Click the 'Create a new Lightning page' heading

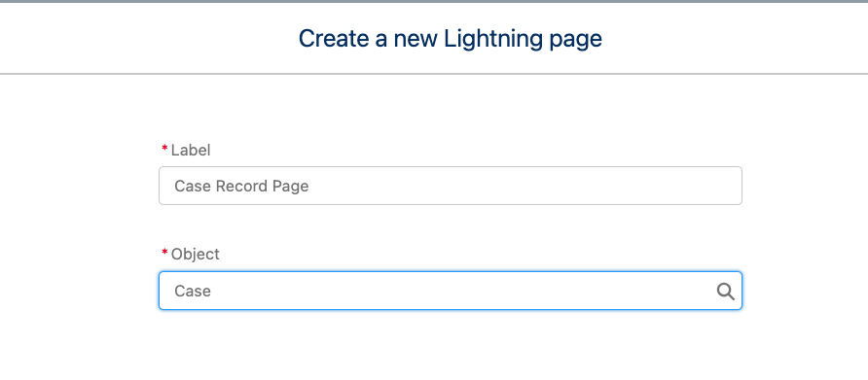coord(450,39)
